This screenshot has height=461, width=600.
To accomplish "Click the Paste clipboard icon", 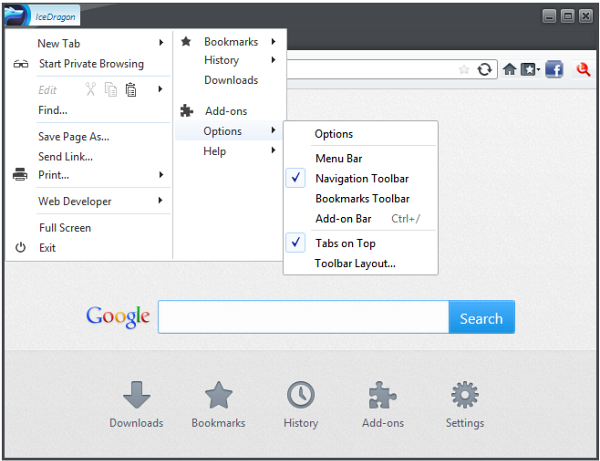I will (x=131, y=90).
